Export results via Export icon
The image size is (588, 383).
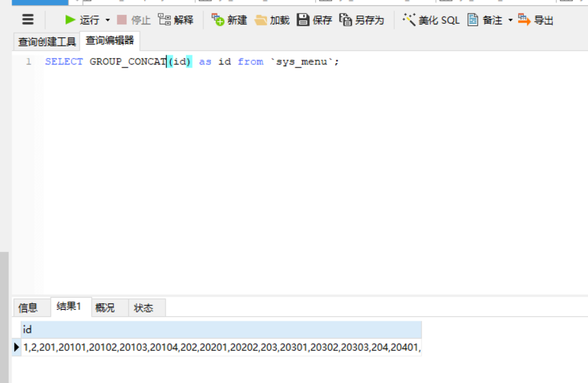tap(524, 19)
